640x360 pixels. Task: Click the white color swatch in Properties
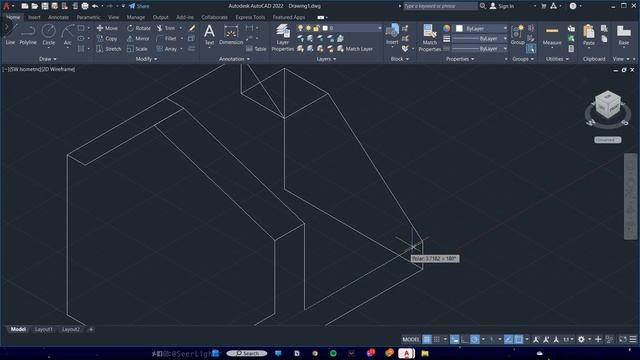pos(459,28)
